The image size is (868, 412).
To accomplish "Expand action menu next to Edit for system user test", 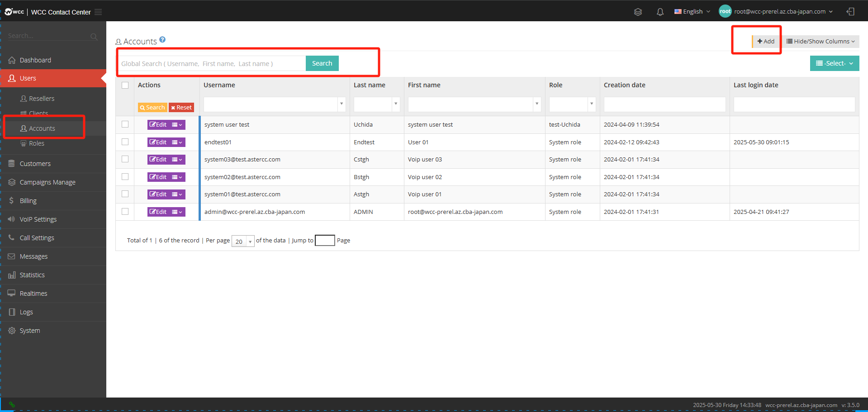I will click(177, 124).
